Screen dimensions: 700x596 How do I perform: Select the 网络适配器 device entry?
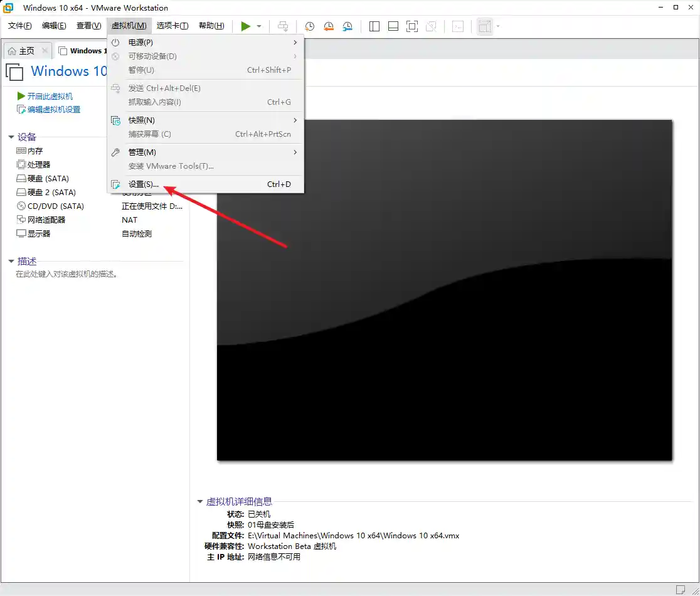[x=43, y=220]
